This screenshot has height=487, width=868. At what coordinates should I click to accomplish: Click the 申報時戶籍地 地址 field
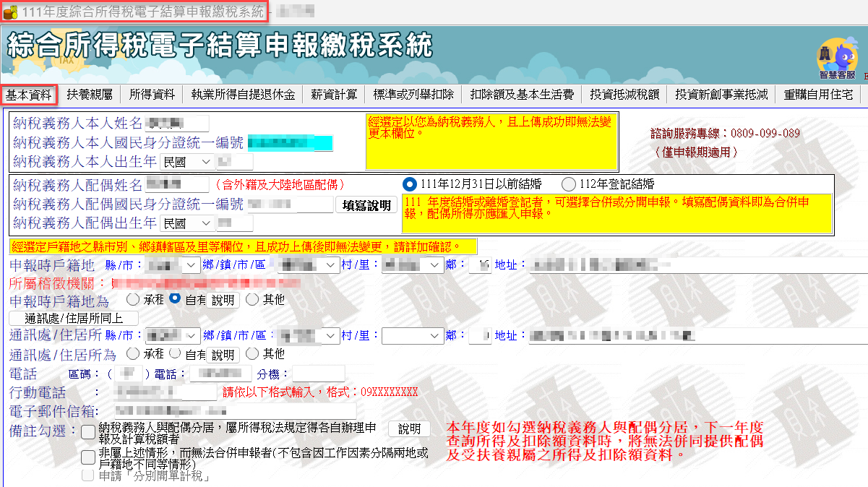(697, 265)
